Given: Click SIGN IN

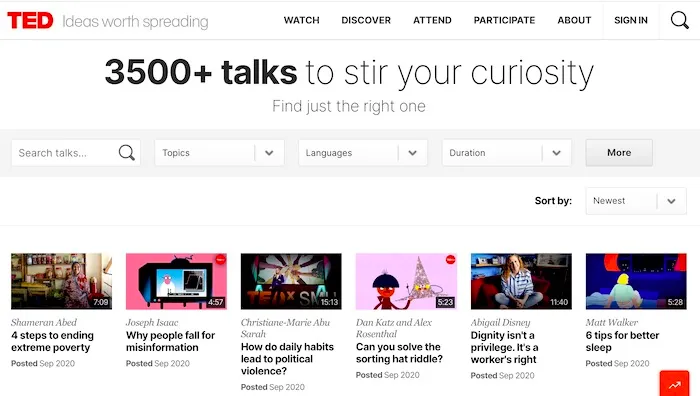Looking at the screenshot, I should (x=631, y=20).
